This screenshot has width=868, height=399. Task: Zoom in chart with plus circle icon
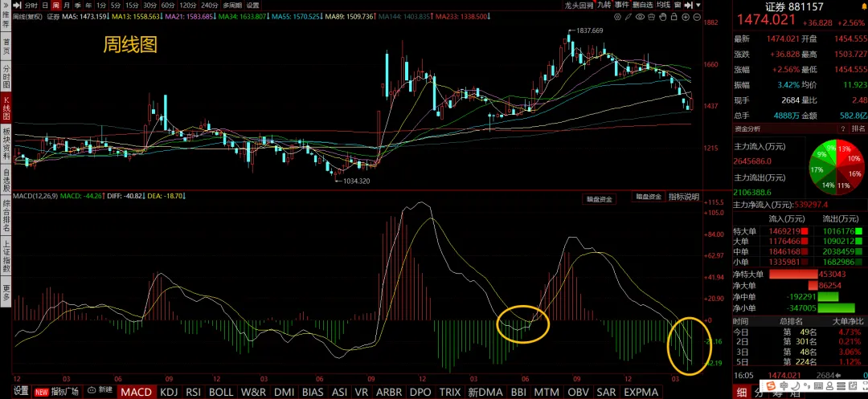tap(686, 17)
